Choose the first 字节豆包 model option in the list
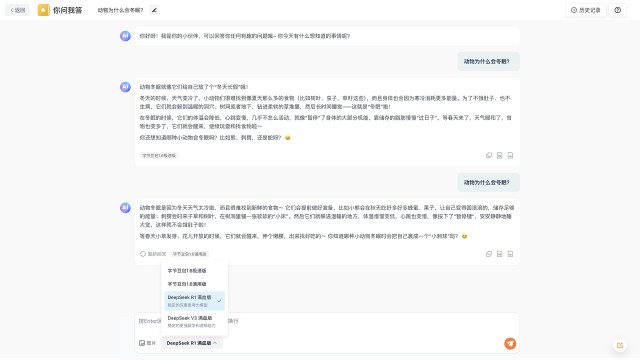The image size is (640, 360). [195, 271]
